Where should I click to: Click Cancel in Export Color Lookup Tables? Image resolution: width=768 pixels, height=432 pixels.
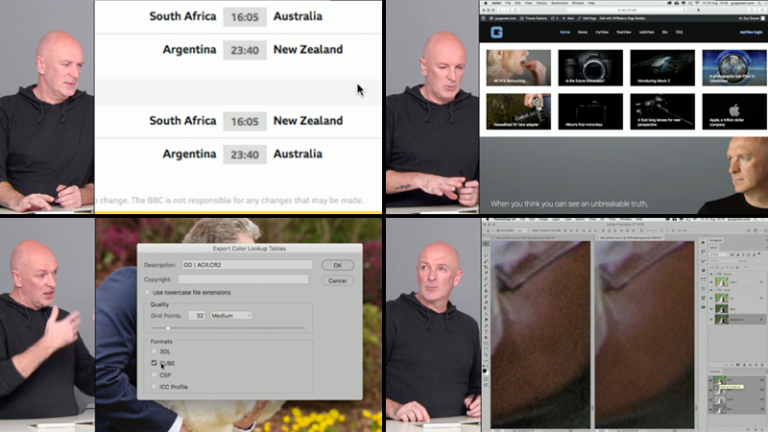click(337, 280)
